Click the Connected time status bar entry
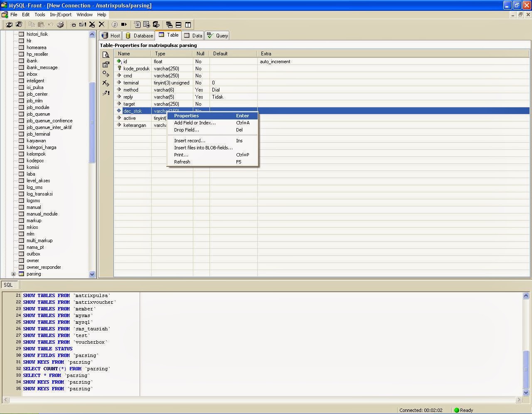The height and width of the screenshot is (414, 532). pyautogui.click(x=421, y=410)
